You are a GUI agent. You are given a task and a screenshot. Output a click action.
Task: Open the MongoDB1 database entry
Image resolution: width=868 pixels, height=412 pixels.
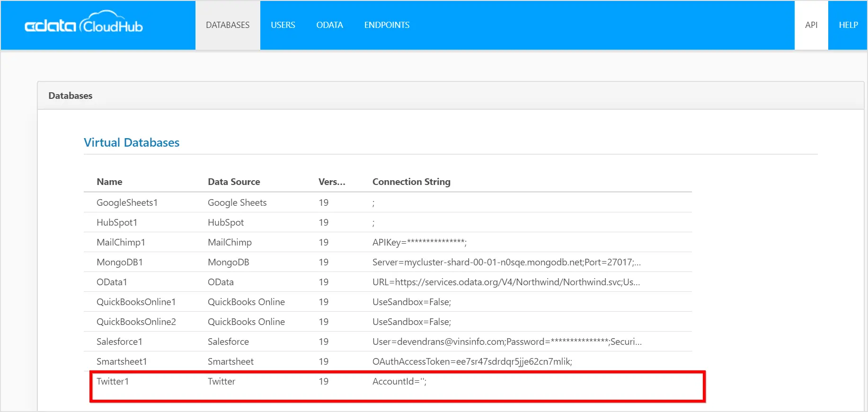tap(120, 262)
